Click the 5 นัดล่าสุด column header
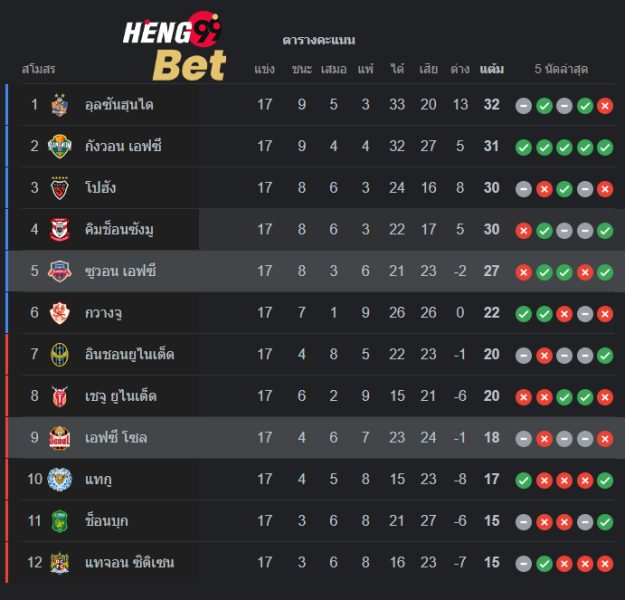Image resolution: width=625 pixels, height=600 pixels. (x=561, y=69)
